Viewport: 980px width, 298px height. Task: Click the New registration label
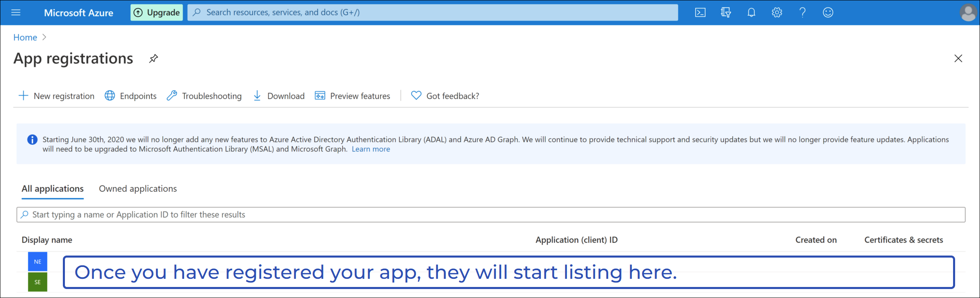[64, 96]
